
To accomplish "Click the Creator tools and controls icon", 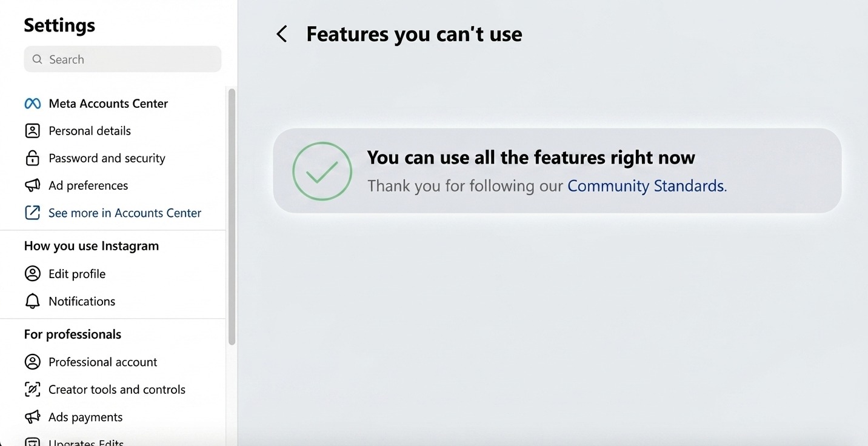I will [x=32, y=390].
